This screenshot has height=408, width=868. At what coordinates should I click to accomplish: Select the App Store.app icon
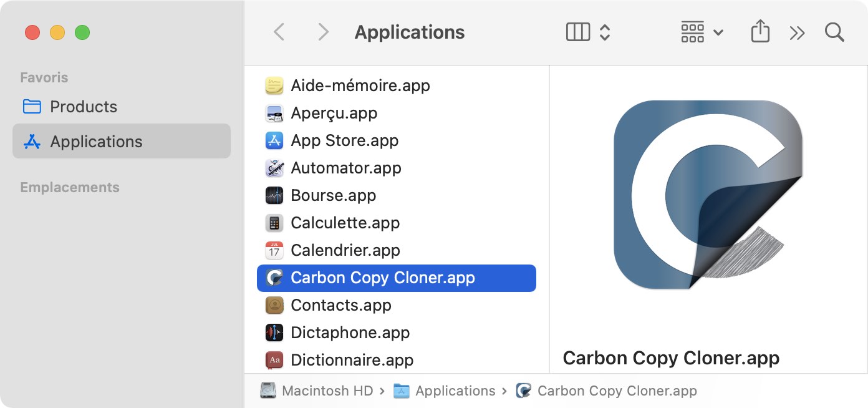click(x=274, y=140)
